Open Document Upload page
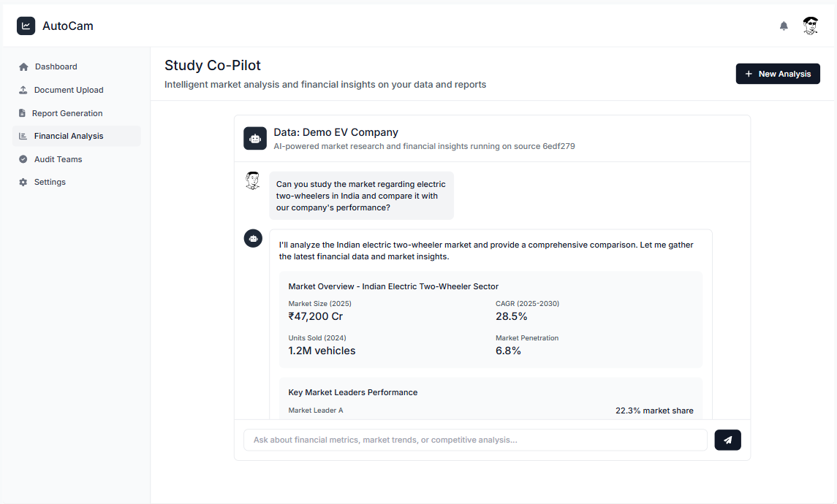Image resolution: width=837 pixels, height=504 pixels. 69,91
